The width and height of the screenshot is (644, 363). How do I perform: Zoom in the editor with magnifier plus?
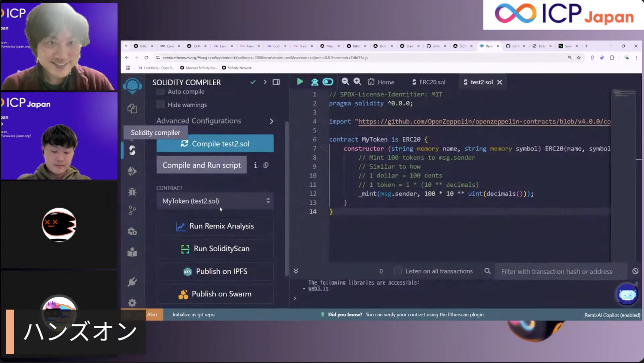tap(357, 82)
